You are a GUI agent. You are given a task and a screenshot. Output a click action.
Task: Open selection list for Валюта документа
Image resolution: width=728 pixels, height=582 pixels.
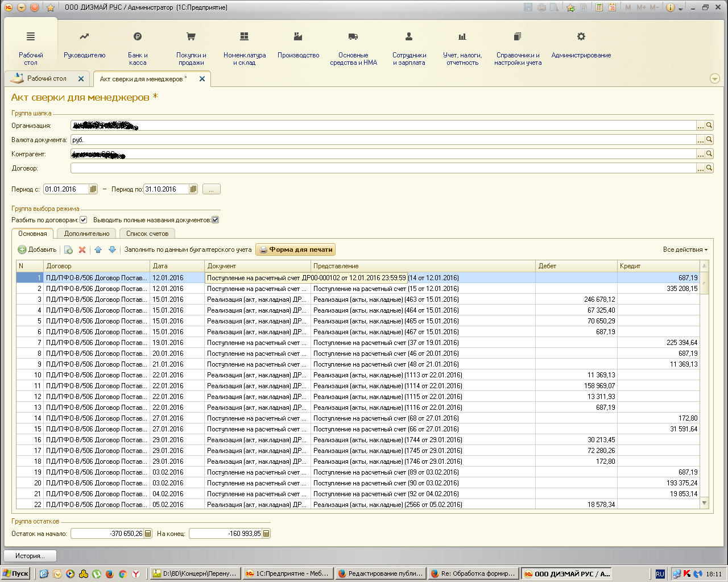(x=701, y=140)
